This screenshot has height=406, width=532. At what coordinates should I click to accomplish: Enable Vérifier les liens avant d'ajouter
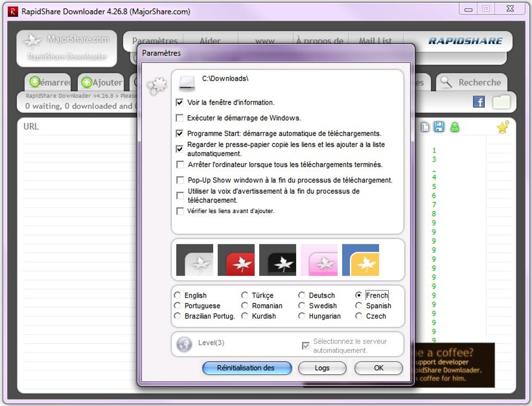180,211
